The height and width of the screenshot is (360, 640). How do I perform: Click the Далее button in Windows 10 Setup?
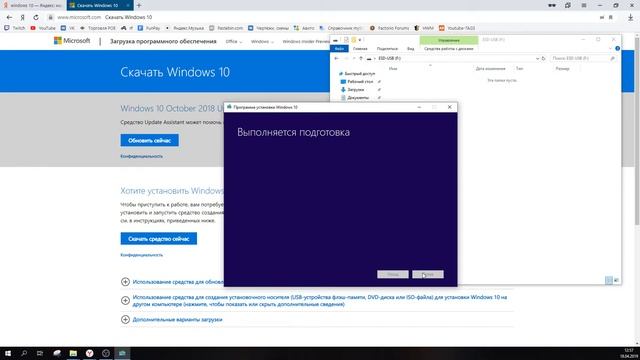[x=428, y=274]
